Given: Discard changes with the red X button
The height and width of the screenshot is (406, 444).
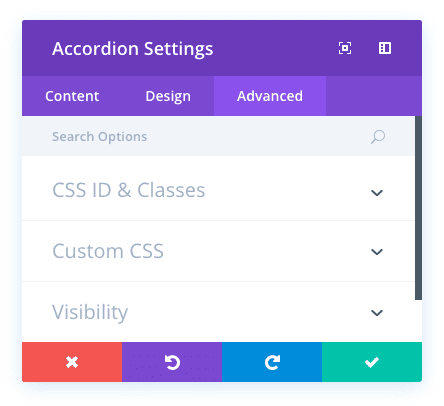Looking at the screenshot, I should [72, 362].
